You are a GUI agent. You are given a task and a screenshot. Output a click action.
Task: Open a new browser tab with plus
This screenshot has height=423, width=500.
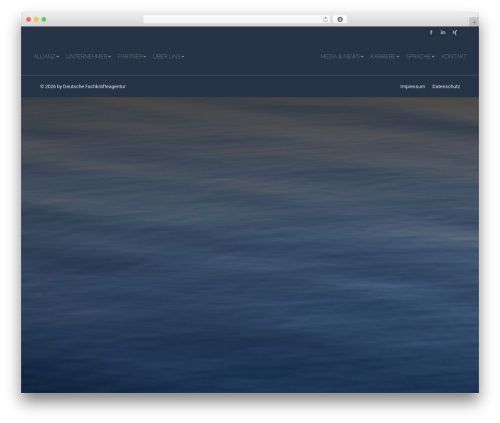coord(474,22)
